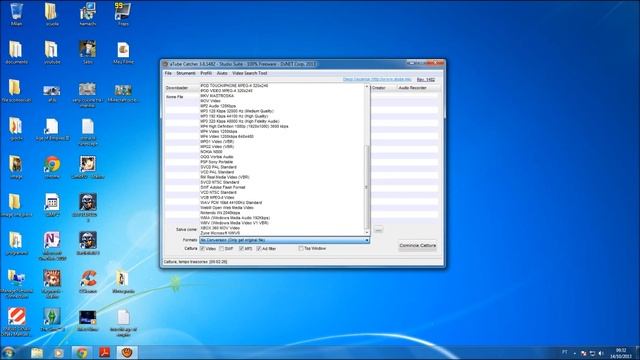The width and height of the screenshot is (640, 360).
Task: Choose WMA (Windows Media Audio 192Kbps)
Action: point(235,218)
